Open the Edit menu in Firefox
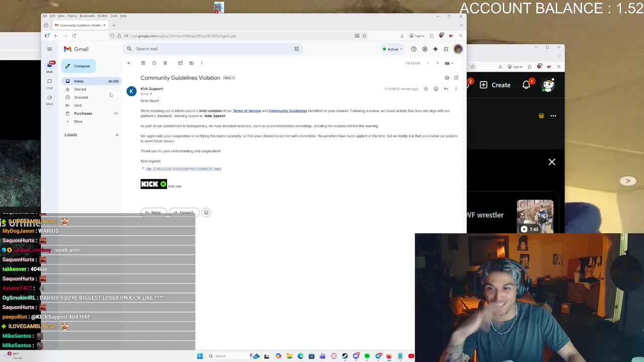Screen dimensions: 644x362 pos(52,16)
